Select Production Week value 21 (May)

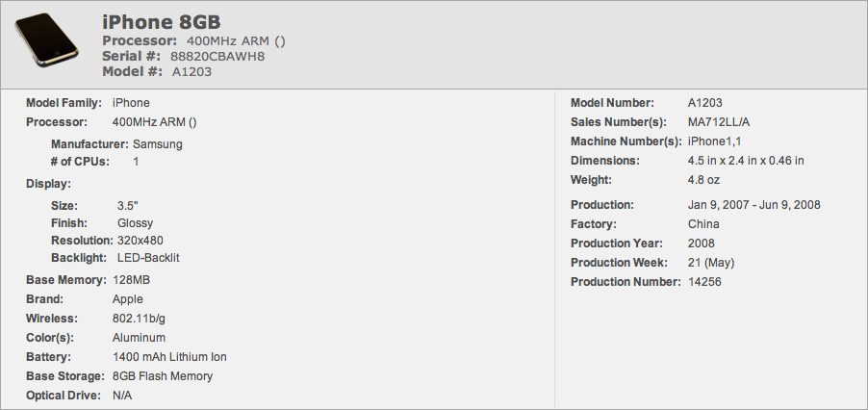[x=711, y=263]
